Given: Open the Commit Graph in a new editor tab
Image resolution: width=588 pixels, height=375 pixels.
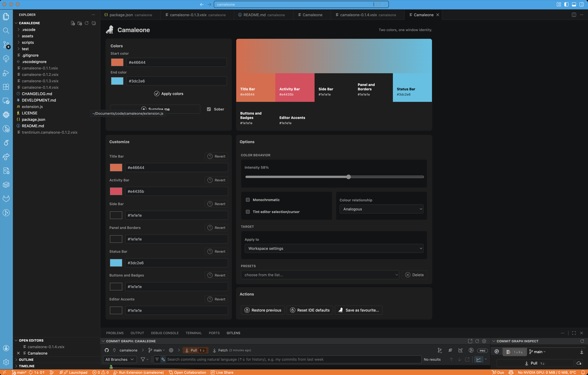Looking at the screenshot, I should click(x=470, y=341).
